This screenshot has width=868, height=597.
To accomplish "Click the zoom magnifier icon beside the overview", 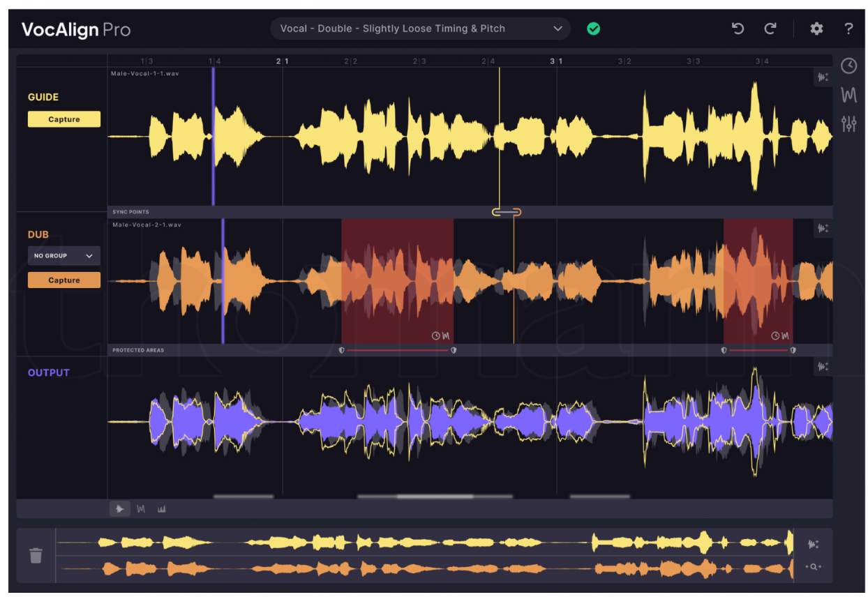I will click(x=814, y=567).
